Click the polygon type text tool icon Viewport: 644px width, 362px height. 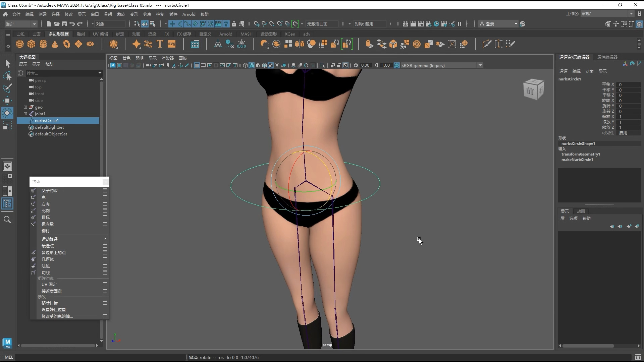pos(160,44)
